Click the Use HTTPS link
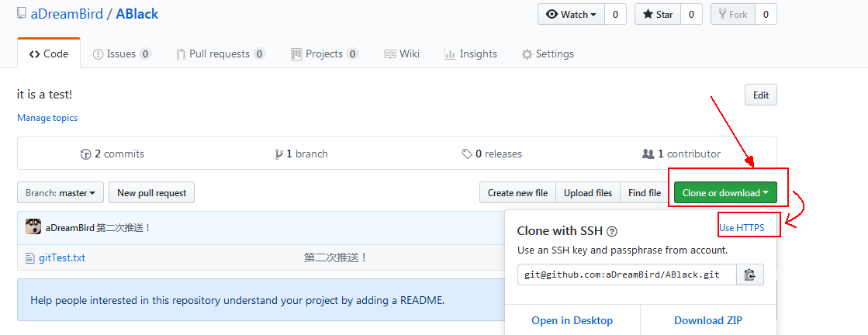Image resolution: width=868 pixels, height=335 pixels. tap(742, 227)
